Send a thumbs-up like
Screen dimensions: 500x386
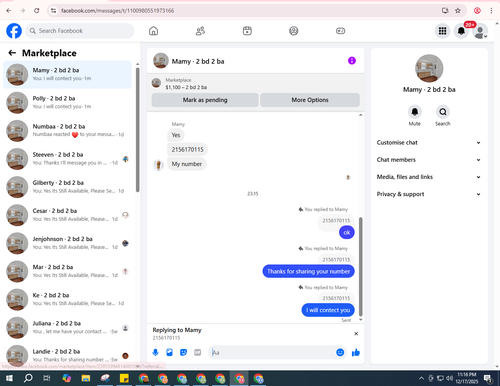click(x=356, y=352)
